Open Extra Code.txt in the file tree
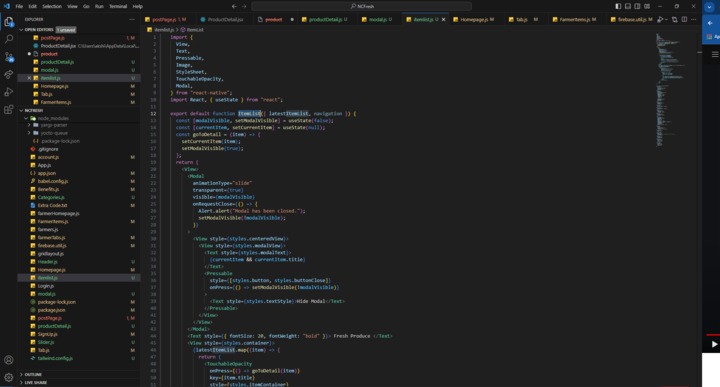This screenshot has width=720, height=387. [52, 205]
